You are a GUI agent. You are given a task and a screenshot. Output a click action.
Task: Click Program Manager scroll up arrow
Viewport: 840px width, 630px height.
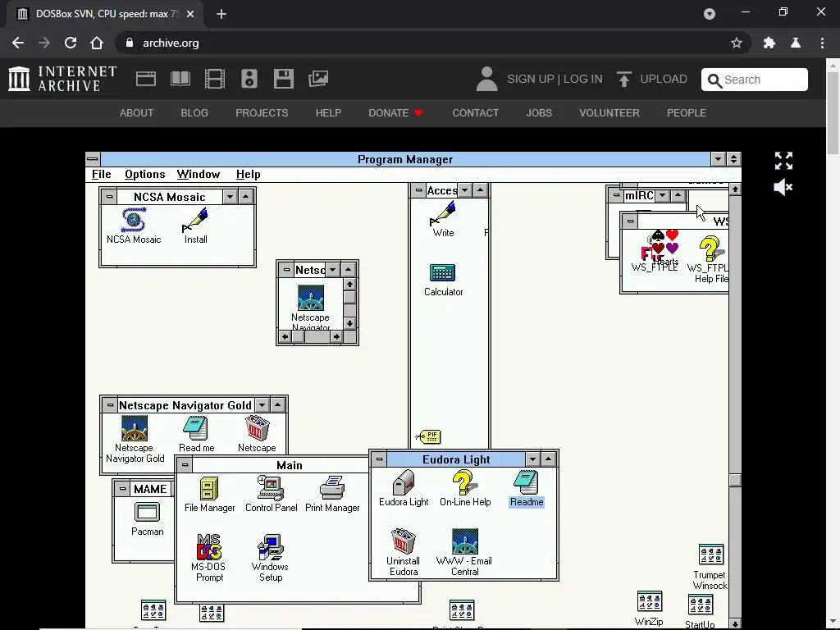pyautogui.click(x=735, y=189)
